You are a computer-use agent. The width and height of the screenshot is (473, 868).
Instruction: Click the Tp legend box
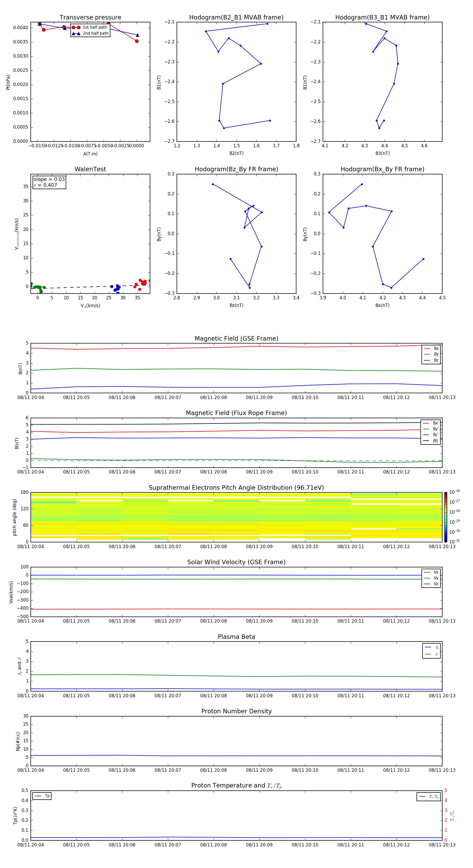(x=42, y=796)
